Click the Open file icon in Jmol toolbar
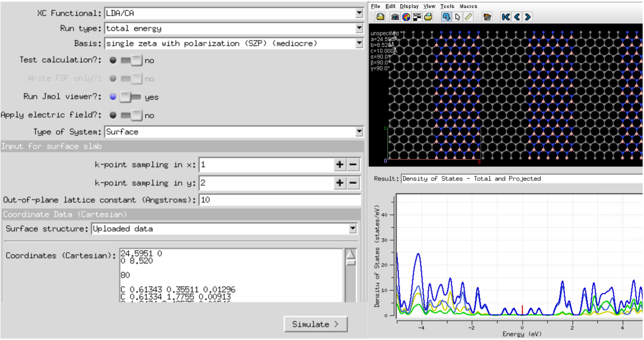 click(380, 17)
